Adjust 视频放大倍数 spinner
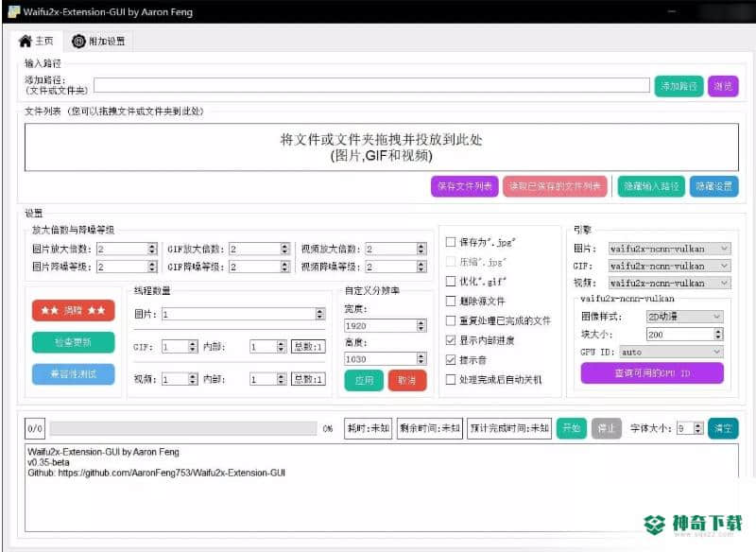756x552 pixels. (396, 249)
